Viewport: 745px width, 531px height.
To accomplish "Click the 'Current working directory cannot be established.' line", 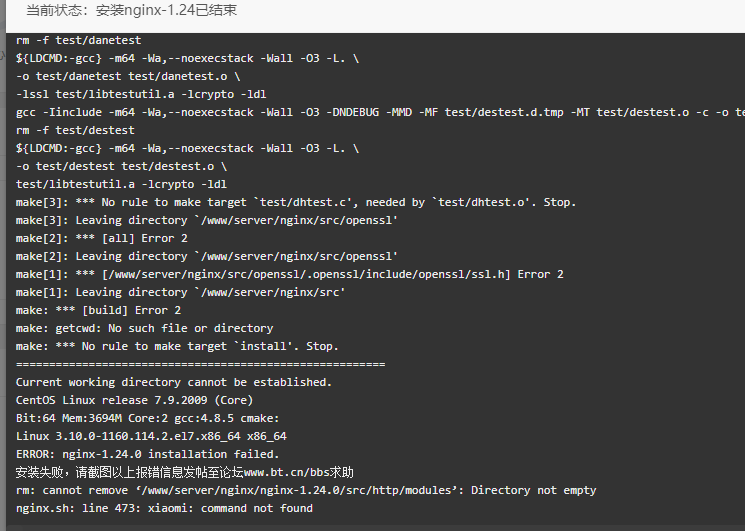I will tap(173, 382).
